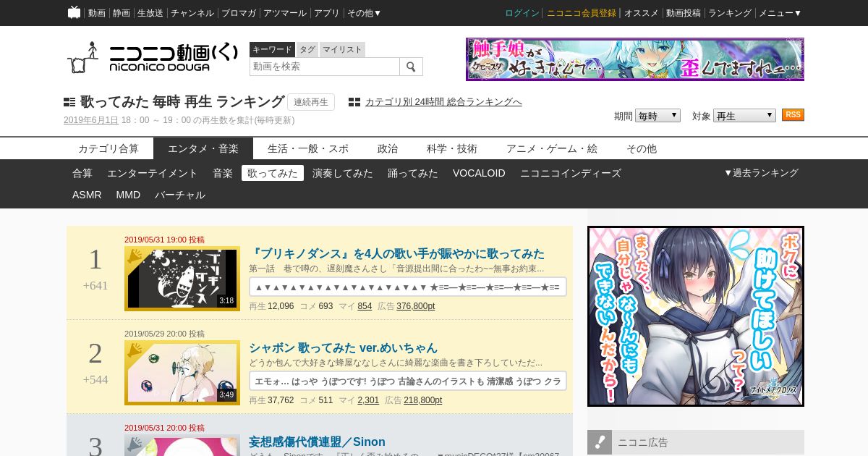868x456 pixels.
Task: Expand ▼過去ランキング menu
Action: 761,173
